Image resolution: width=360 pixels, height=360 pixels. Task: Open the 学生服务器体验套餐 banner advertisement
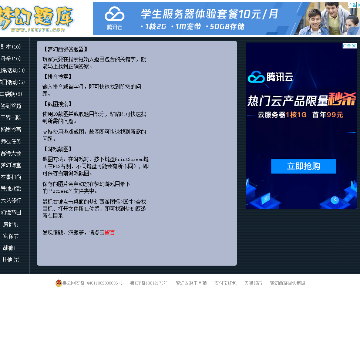(x=226, y=19)
